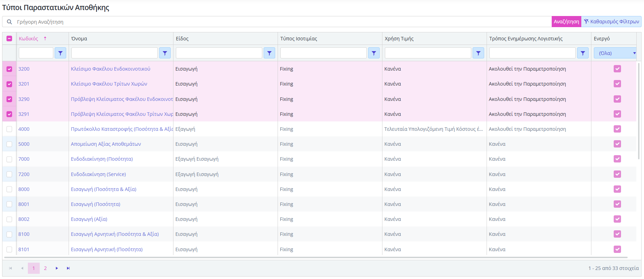644x279 pixels.
Task: Go to the next page arrow
Action: click(x=57, y=268)
